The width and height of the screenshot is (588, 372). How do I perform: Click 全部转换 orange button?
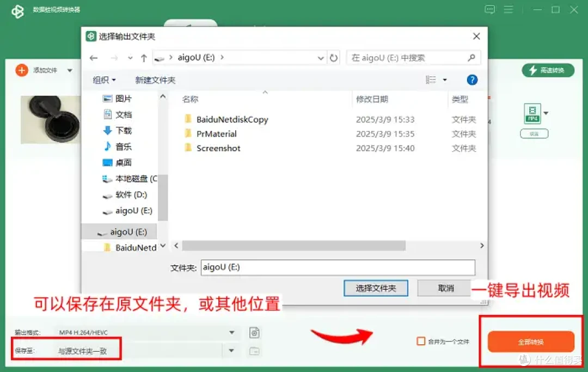pos(531,341)
